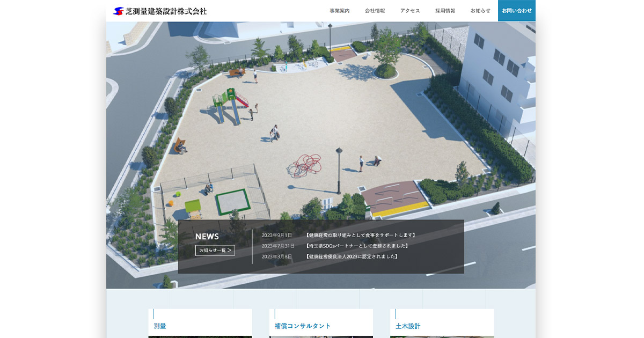Viewport: 644px width, 338px height.
Task: Click the red S emblem in the logo
Action: [x=119, y=11]
